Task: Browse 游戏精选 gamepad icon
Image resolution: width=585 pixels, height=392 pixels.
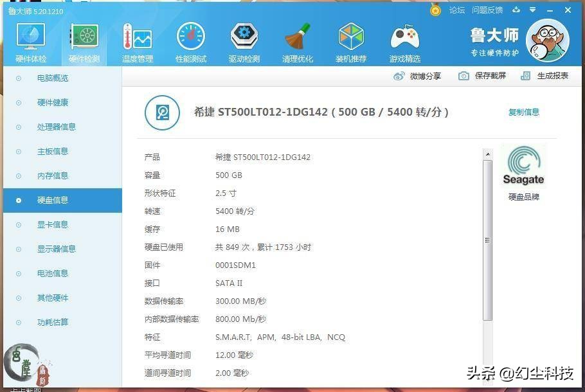Action: click(404, 37)
